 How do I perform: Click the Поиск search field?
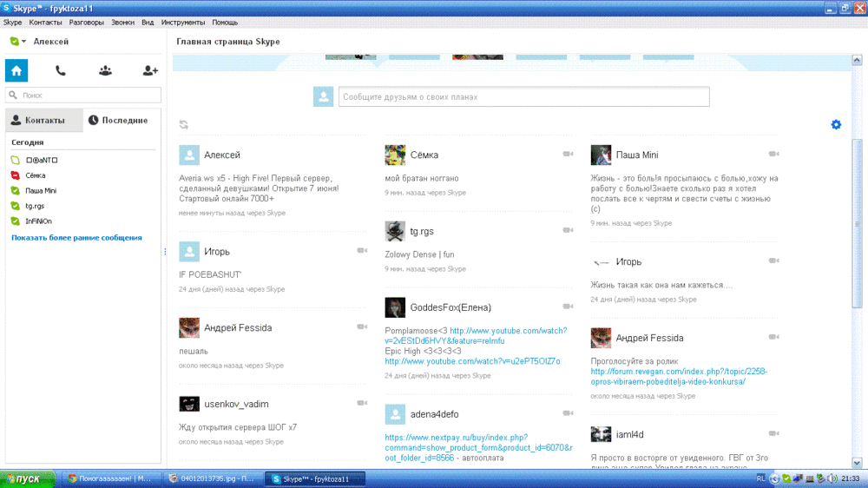pyautogui.click(x=87, y=96)
